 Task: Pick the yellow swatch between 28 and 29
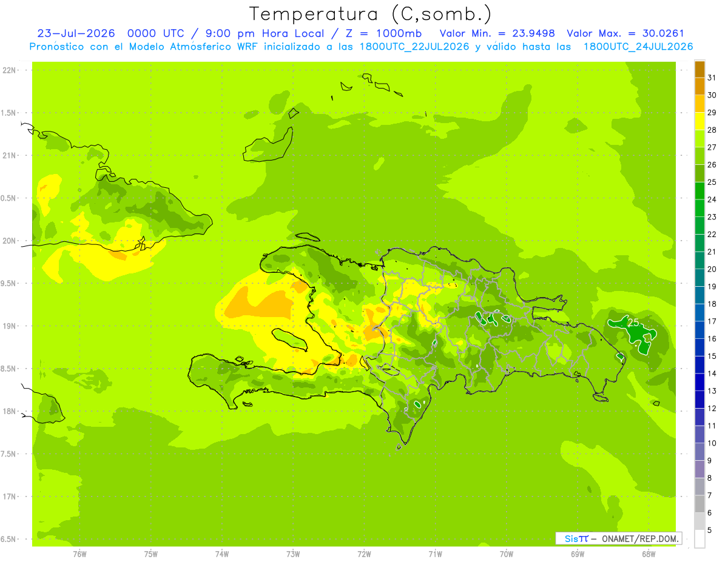(699, 121)
